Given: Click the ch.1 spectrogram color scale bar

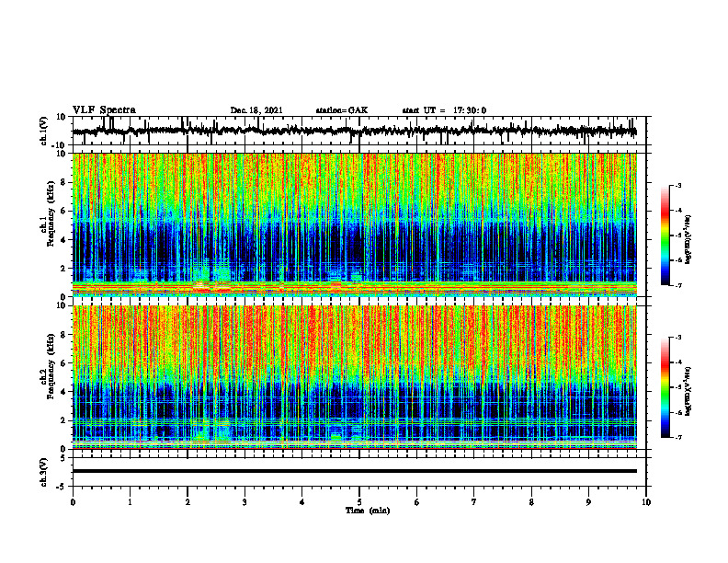Looking at the screenshot, I should (665, 236).
